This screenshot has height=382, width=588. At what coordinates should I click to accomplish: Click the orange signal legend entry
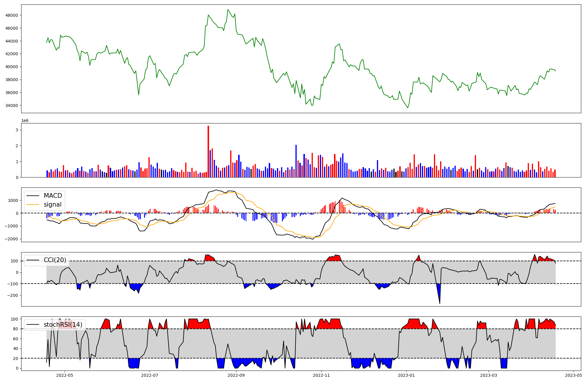pos(52,205)
